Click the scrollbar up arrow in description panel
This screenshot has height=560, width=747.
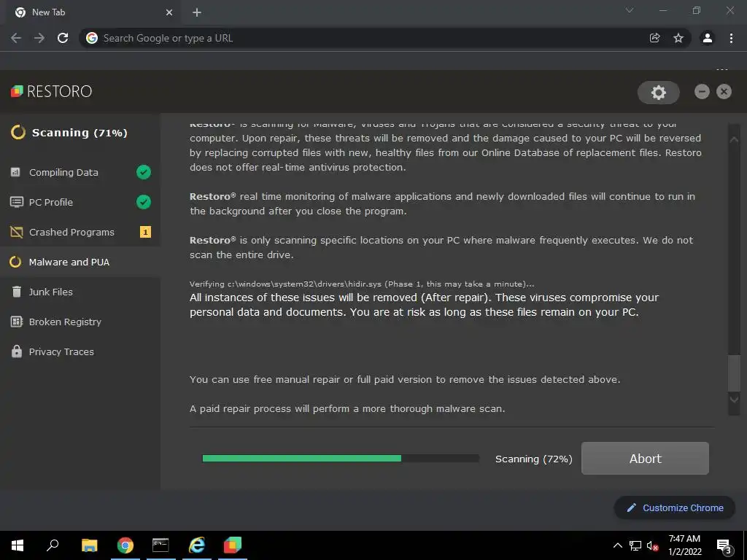pos(734,139)
